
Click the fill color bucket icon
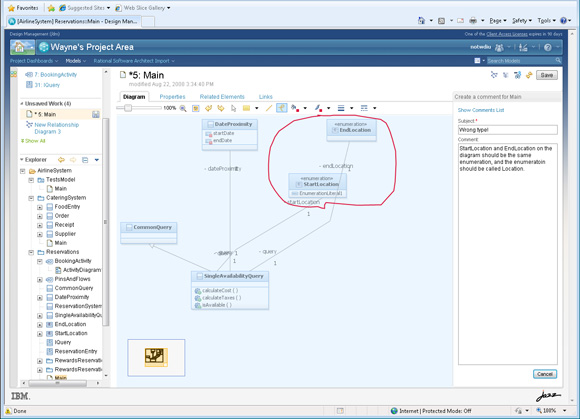pyautogui.click(x=295, y=108)
